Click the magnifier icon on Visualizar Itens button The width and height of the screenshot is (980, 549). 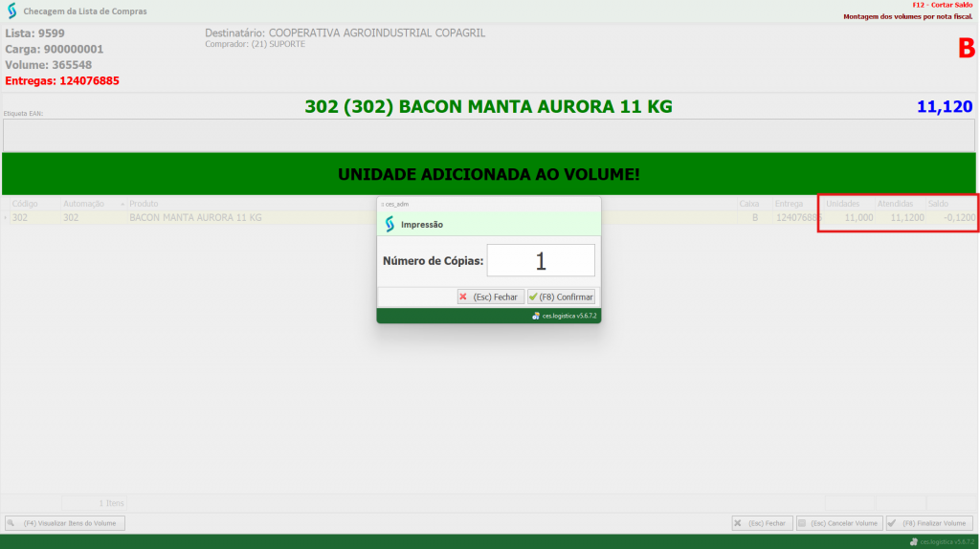11,523
